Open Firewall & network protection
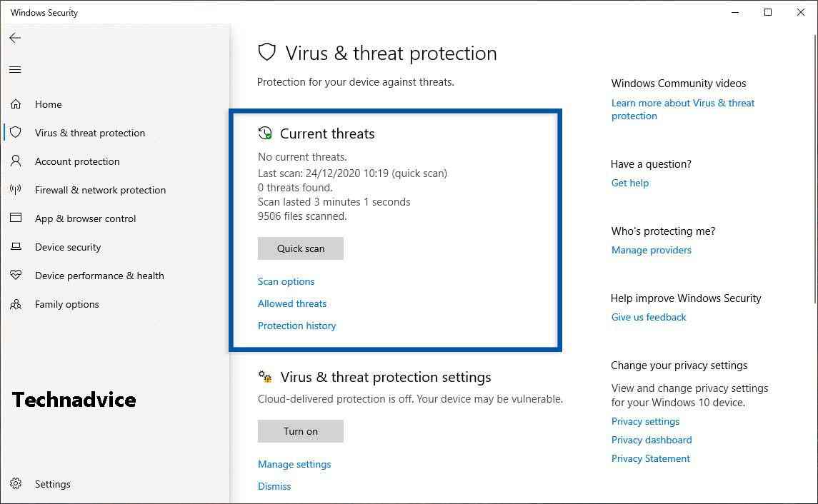The image size is (818, 504). (100, 190)
